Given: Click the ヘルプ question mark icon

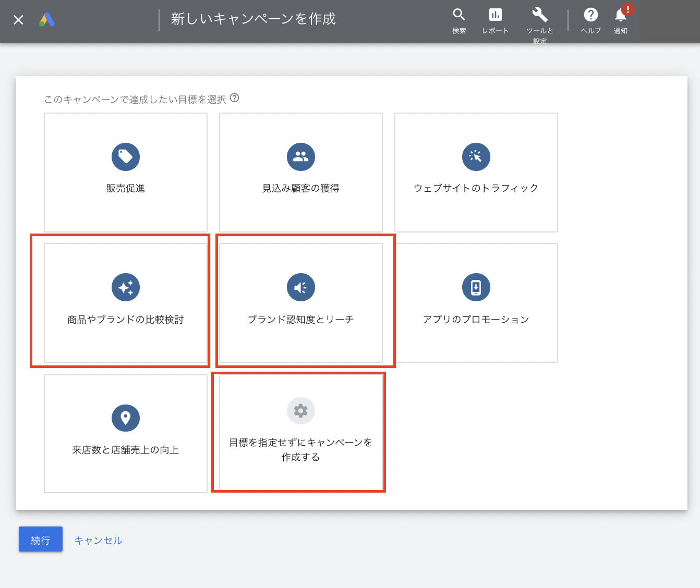Looking at the screenshot, I should [590, 15].
